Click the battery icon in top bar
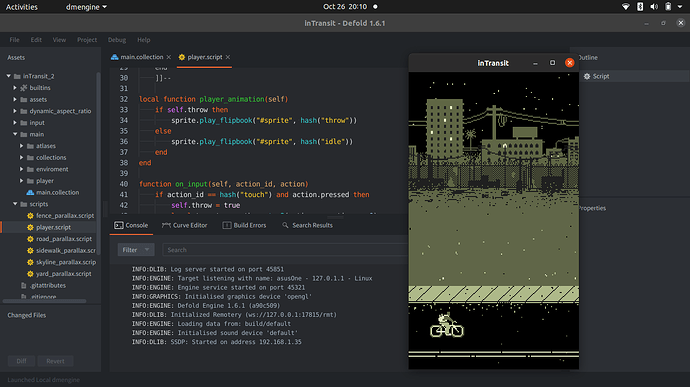 pyautogui.click(x=668, y=7)
